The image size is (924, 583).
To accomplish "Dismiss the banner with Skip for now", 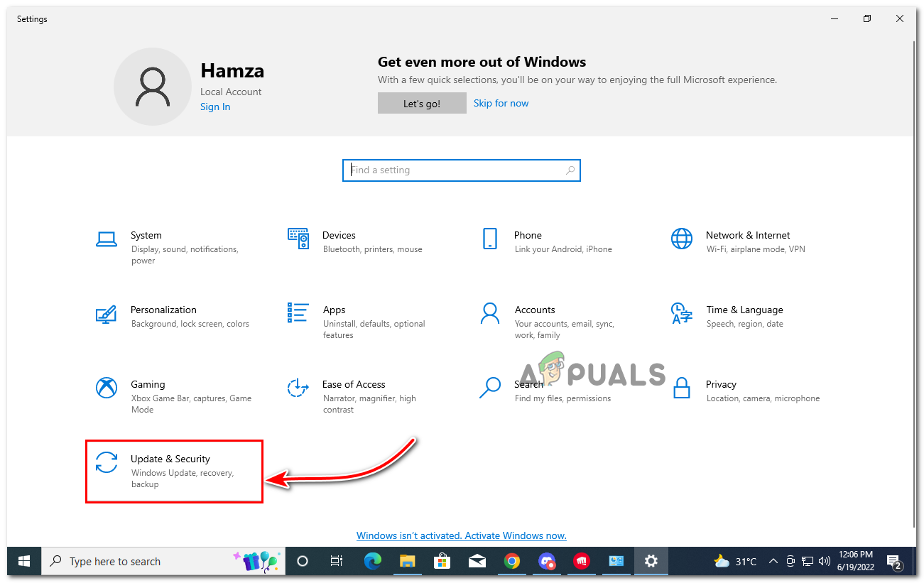I will coord(501,102).
